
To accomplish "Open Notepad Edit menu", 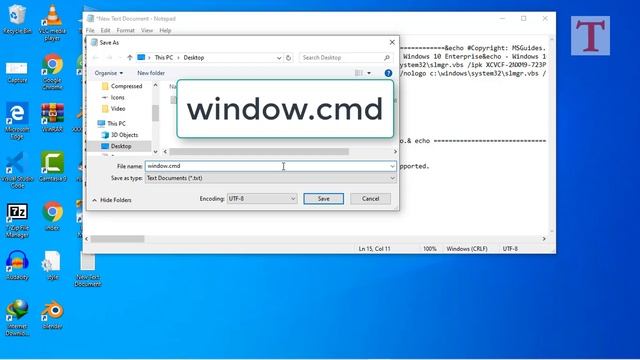I will tap(105, 30).
